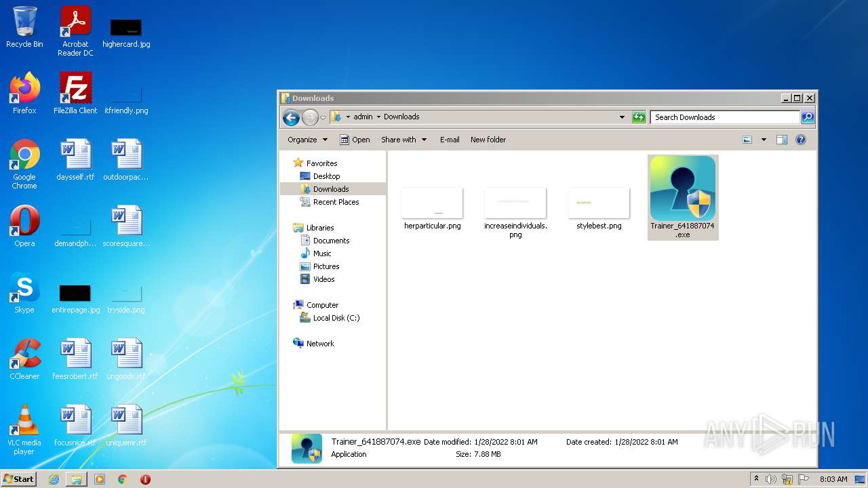868x488 pixels.
Task: Select Desktop under Favorites
Action: coord(326,176)
